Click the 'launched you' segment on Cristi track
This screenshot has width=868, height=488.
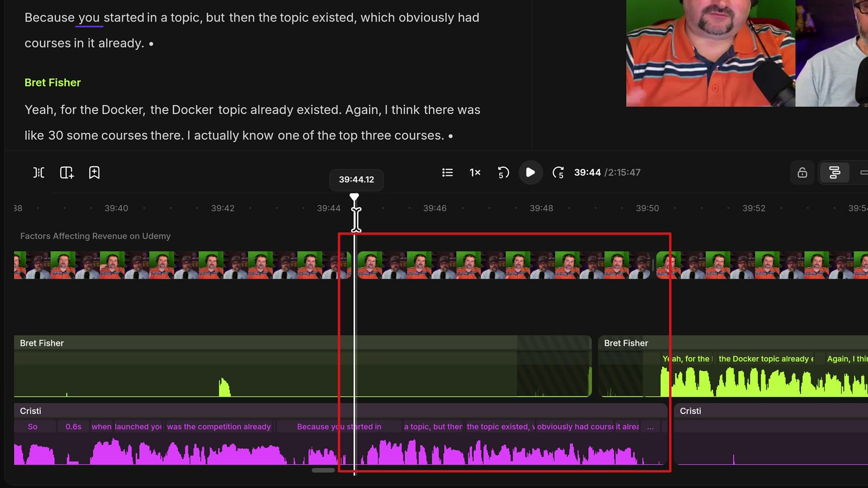[138, 427]
